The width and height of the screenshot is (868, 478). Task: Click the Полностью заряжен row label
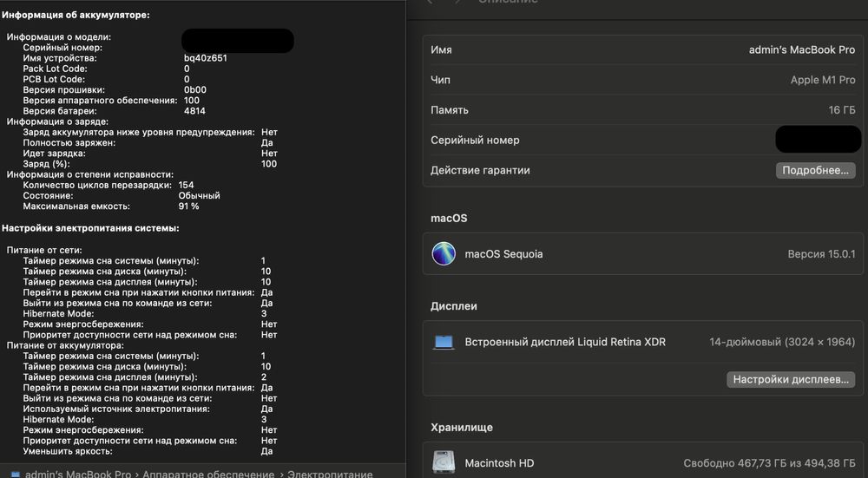tap(69, 143)
